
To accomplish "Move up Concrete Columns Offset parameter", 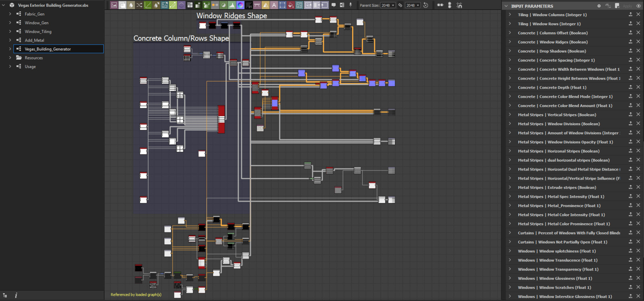I will coord(631,33).
